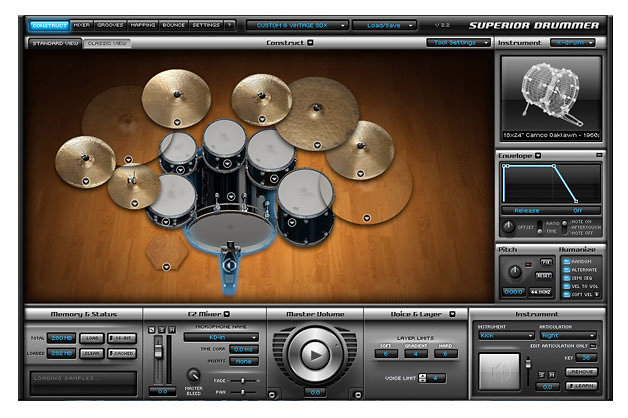Toggle the 16-Bit memory mode button
This screenshot has width=628, height=418.
122,338
